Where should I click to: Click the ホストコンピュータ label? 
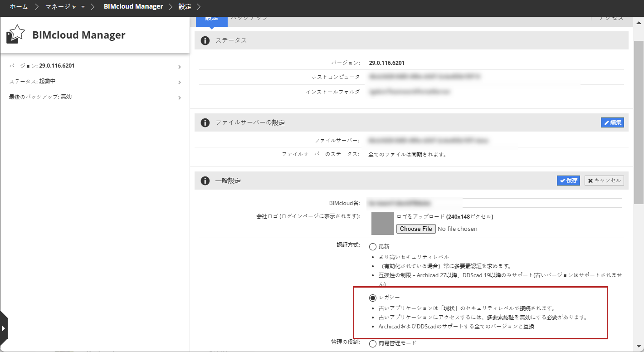336,77
